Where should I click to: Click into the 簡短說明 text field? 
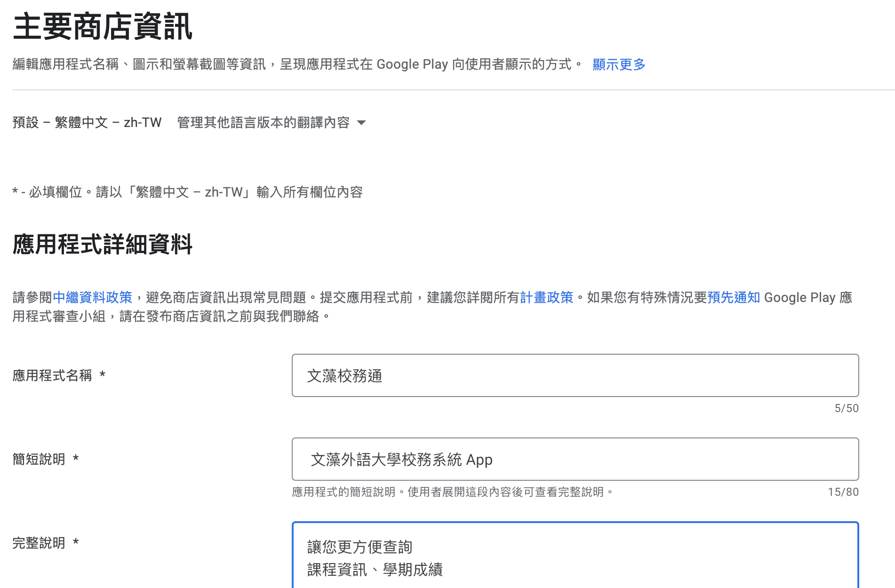click(575, 459)
